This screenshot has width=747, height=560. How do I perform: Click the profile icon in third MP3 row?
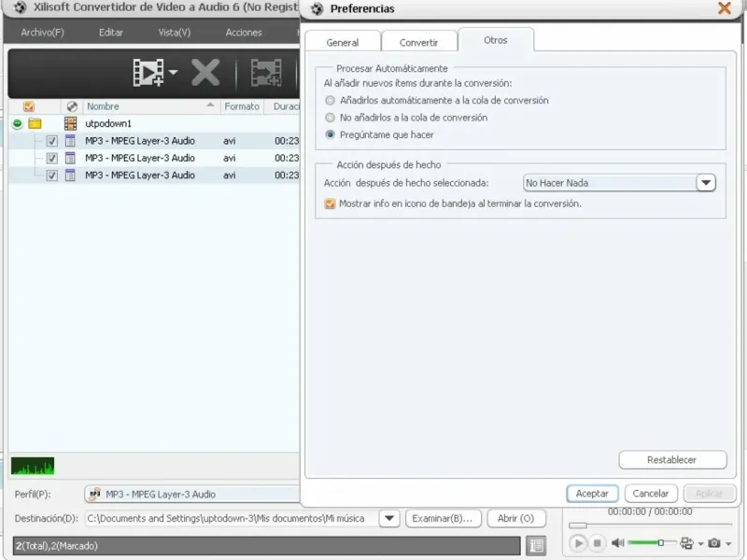click(70, 175)
